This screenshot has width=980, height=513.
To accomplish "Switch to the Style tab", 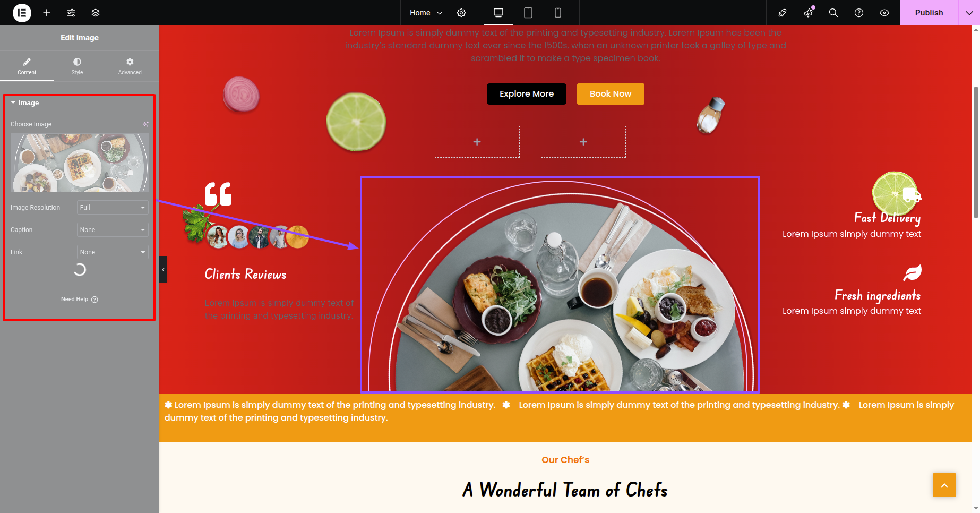I will [x=78, y=66].
